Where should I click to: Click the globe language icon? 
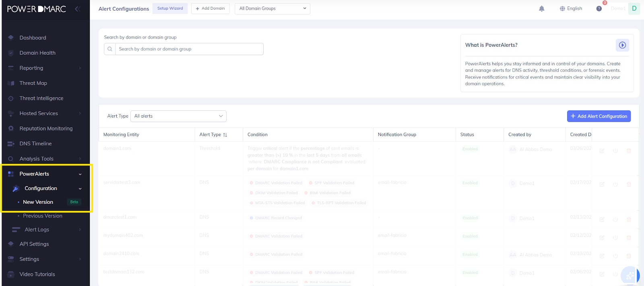coord(562,8)
